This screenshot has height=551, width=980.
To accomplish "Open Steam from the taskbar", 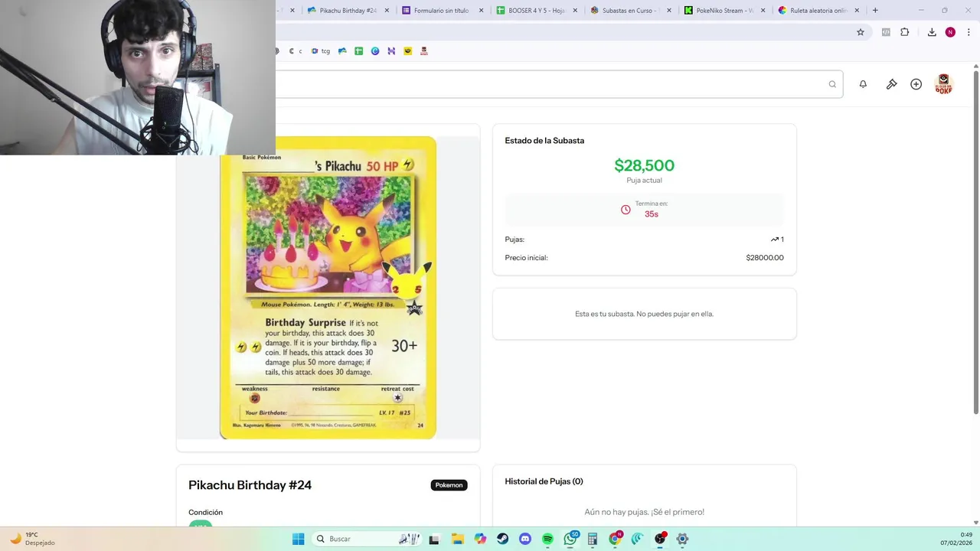I will [x=502, y=539].
